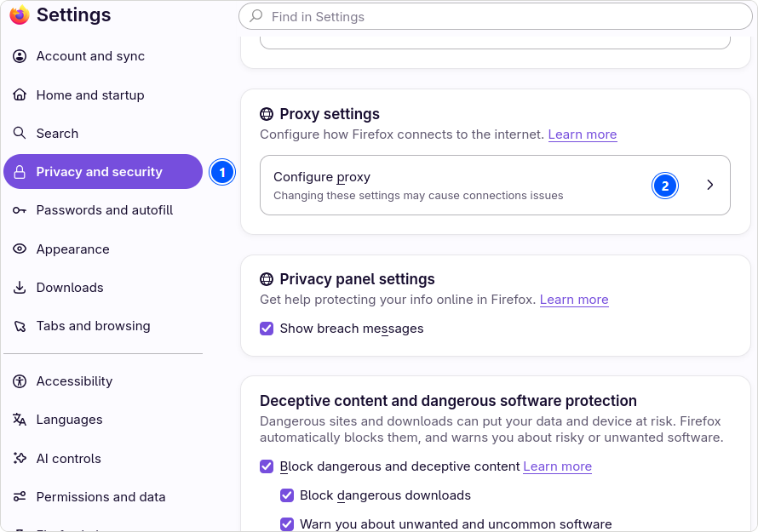Click the magnifier icon in Find in Settings
The width and height of the screenshot is (758, 532).
click(256, 16)
